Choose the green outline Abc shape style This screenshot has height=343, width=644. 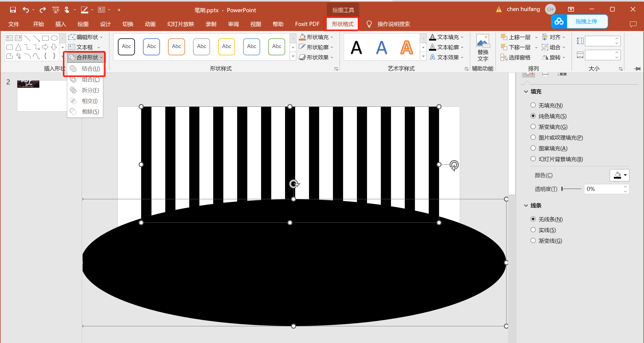coord(277,47)
